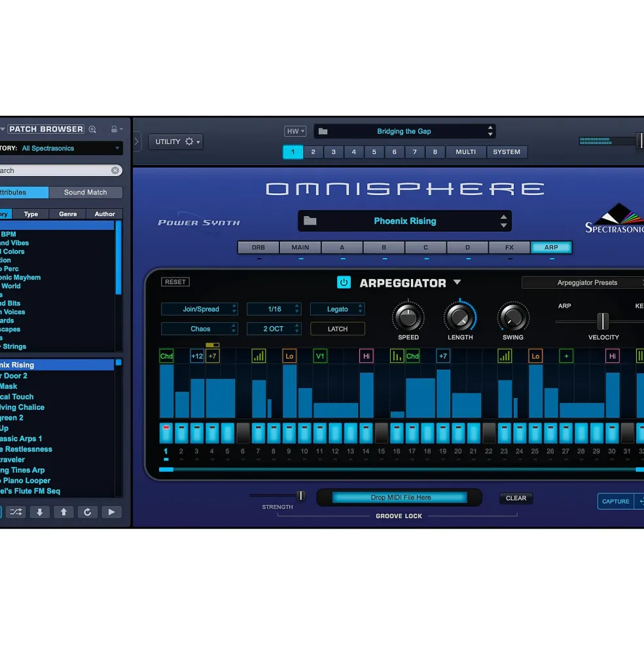Select the Genre attribute column
This screenshot has height=645, width=644.
click(68, 214)
